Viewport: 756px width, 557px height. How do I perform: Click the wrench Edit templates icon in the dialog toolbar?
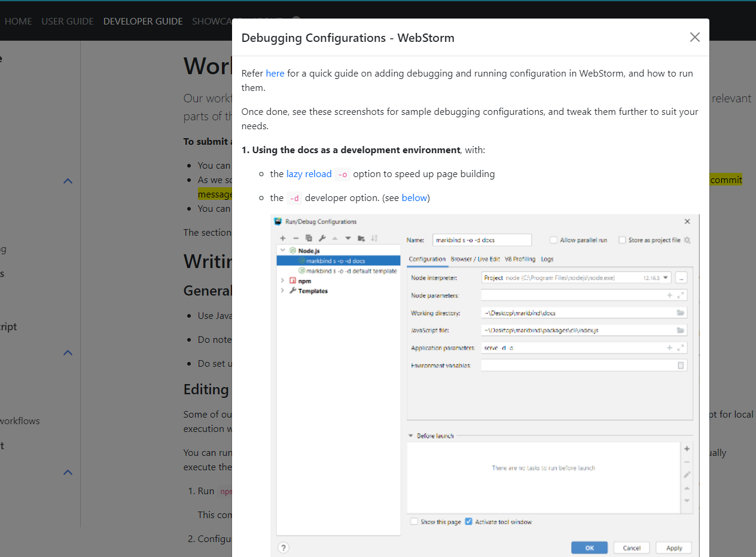coord(322,238)
